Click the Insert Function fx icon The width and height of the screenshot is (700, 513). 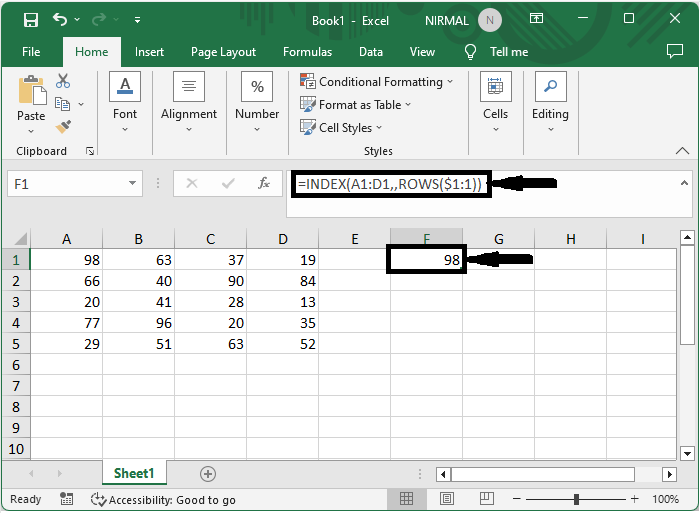[264, 183]
